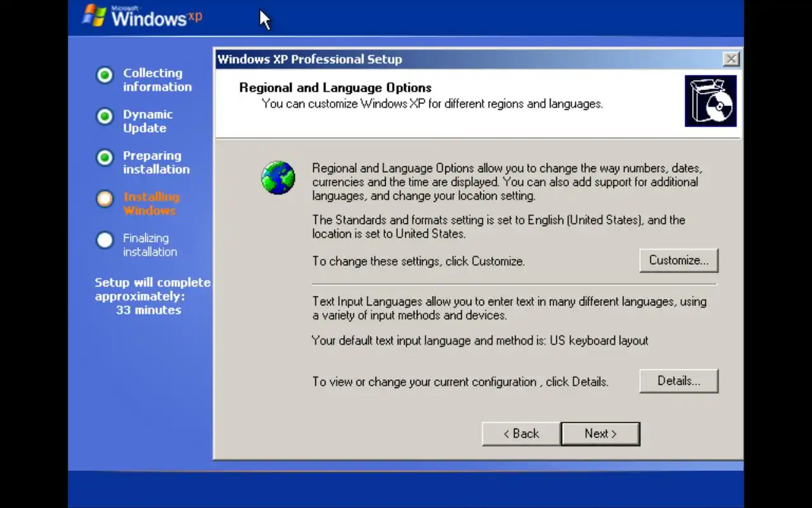Open text input language Details

(x=679, y=381)
